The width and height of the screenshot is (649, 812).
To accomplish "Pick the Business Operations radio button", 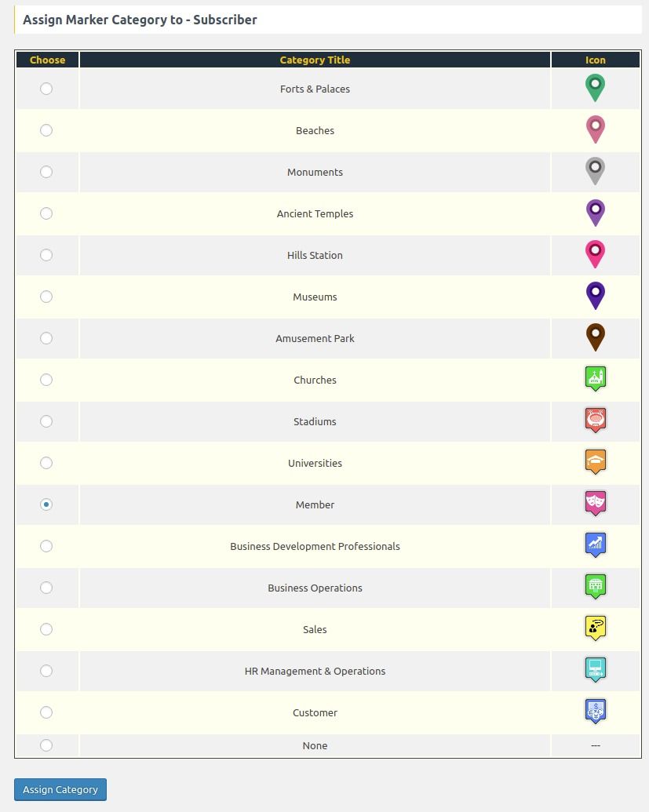I will (x=46, y=588).
